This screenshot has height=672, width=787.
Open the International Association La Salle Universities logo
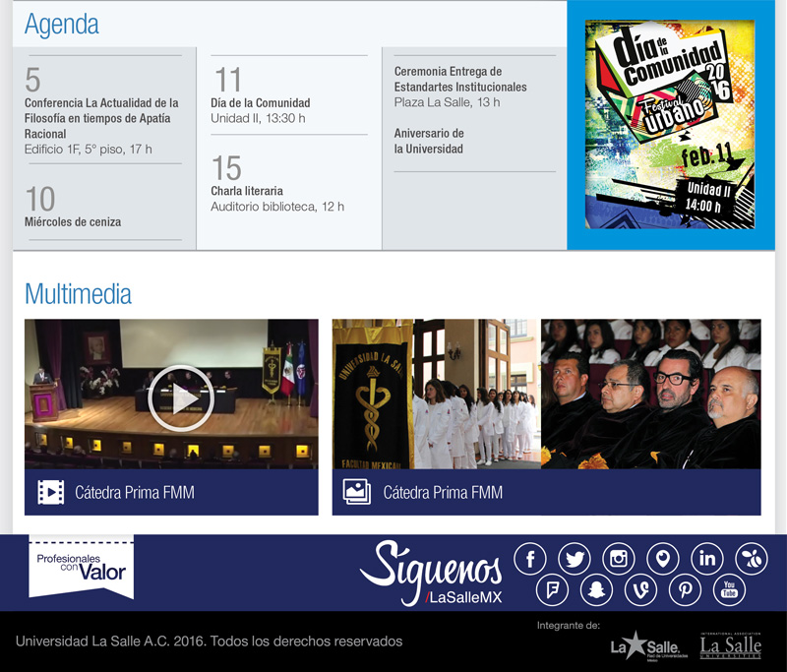730,645
